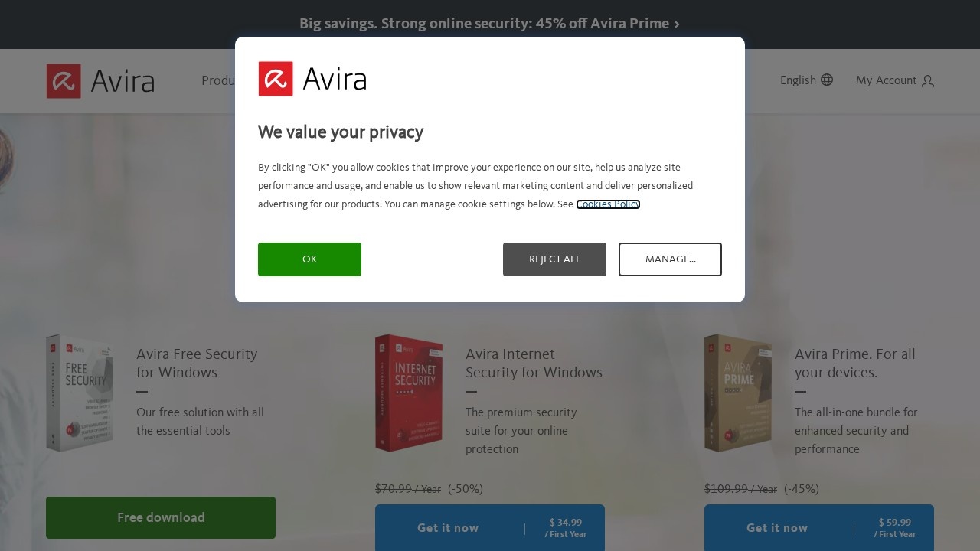Image resolution: width=980 pixels, height=551 pixels.
Task: Open the English language selector
Action: [806, 80]
